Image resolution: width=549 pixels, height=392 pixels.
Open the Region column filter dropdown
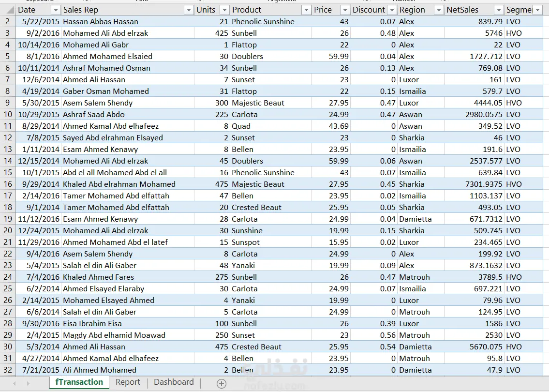click(438, 10)
